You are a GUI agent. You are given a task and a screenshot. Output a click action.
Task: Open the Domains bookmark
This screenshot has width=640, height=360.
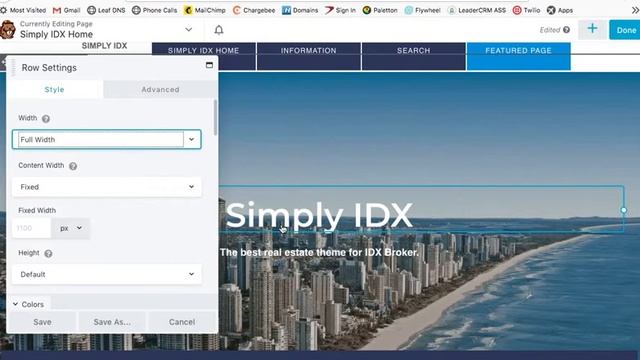(x=300, y=10)
